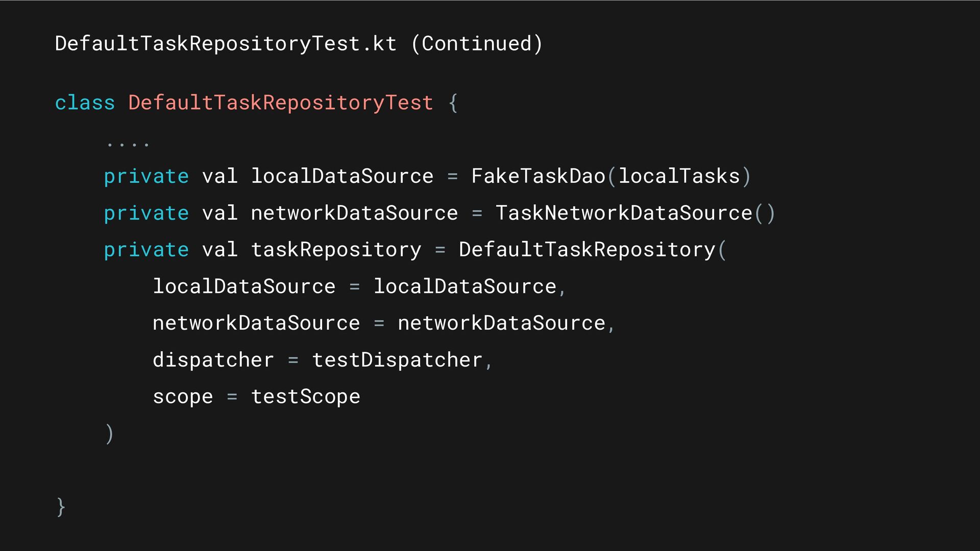Click the DefaultTaskRepositoryTest.kt (Continued) title

point(299,44)
